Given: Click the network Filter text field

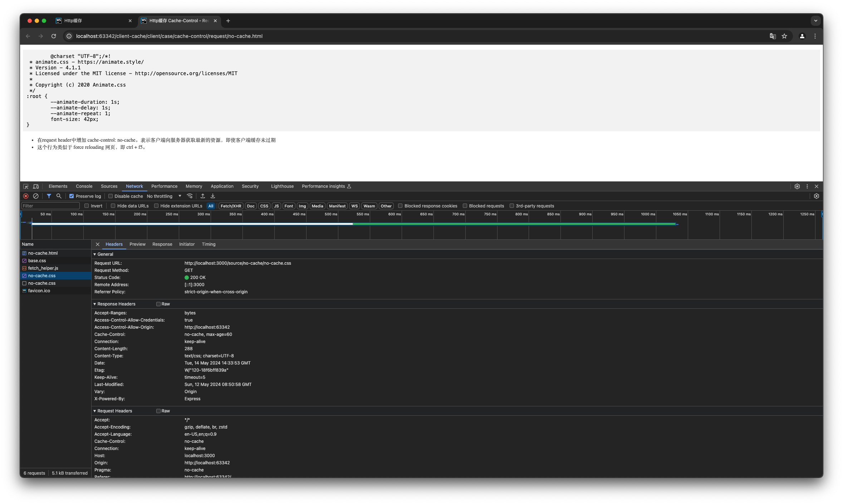Looking at the screenshot, I should 50,206.
